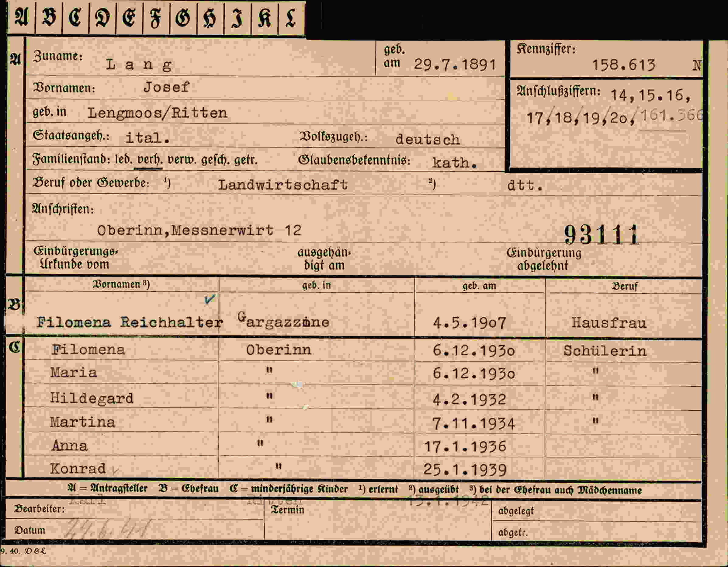Click the birthplace 'Lengmoos/Ritten'
The image size is (728, 567).
point(157,113)
